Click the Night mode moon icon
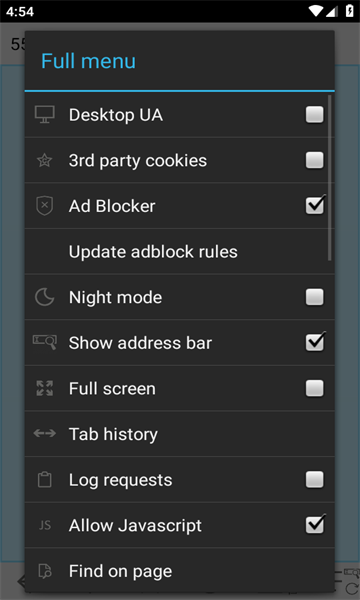360x600 pixels. point(45,297)
